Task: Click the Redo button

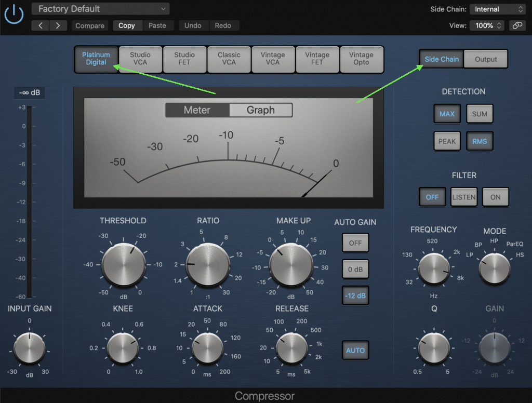Action: tap(223, 25)
